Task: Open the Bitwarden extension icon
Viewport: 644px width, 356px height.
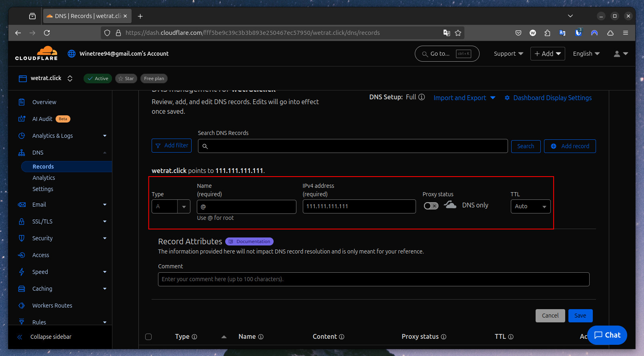Action: pos(578,33)
